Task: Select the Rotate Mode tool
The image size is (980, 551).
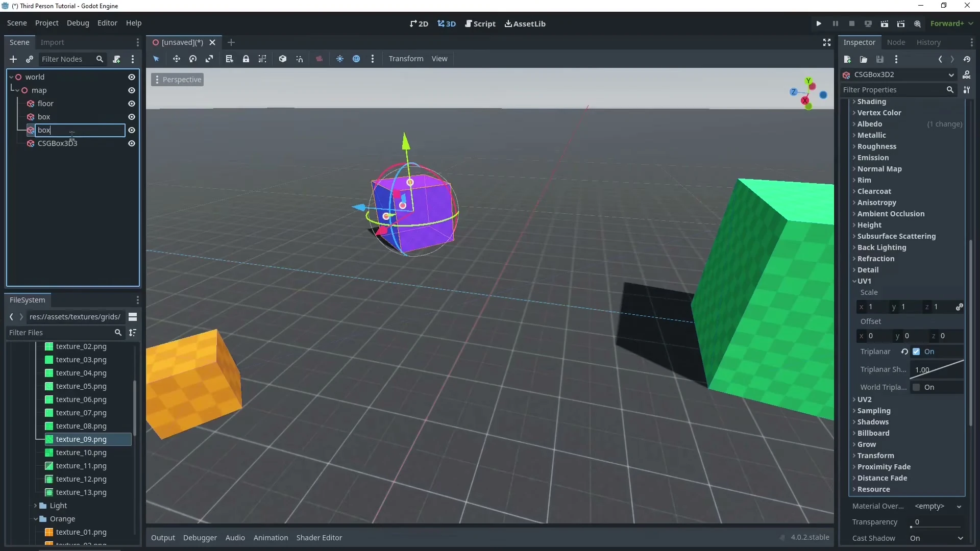Action: pyautogui.click(x=193, y=59)
